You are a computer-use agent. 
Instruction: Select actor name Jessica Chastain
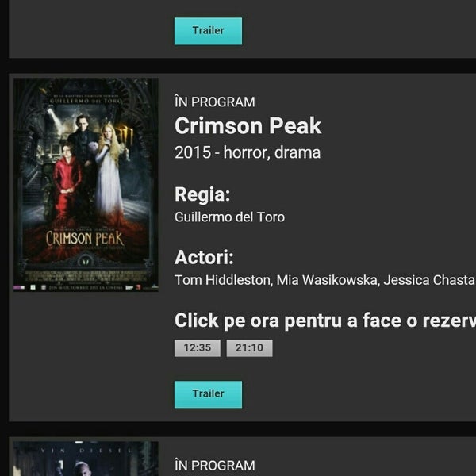(x=429, y=280)
